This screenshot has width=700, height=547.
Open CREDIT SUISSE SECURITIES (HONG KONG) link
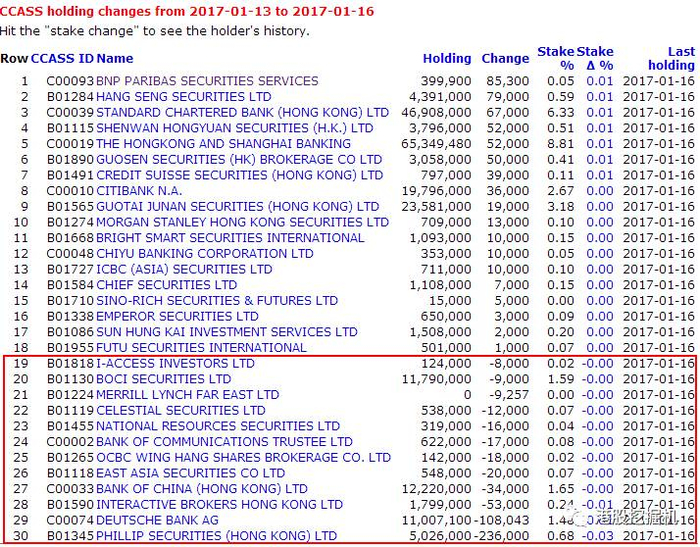point(239,175)
